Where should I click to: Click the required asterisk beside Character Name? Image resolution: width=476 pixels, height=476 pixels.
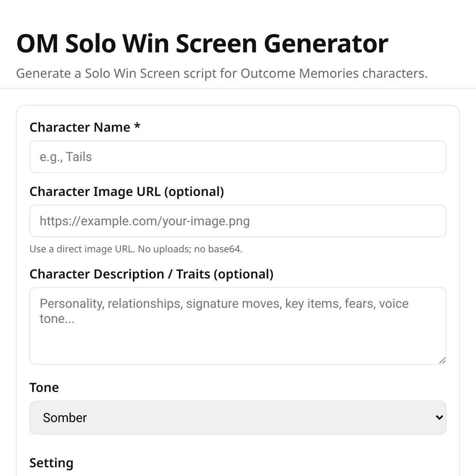tap(137, 127)
